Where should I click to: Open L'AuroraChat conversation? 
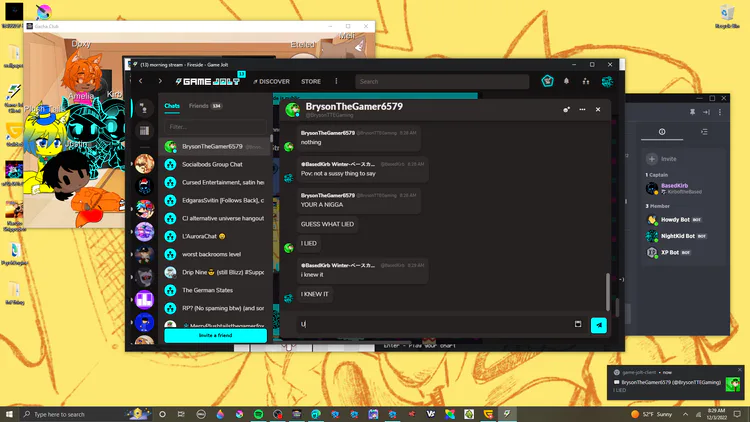click(x=214, y=236)
